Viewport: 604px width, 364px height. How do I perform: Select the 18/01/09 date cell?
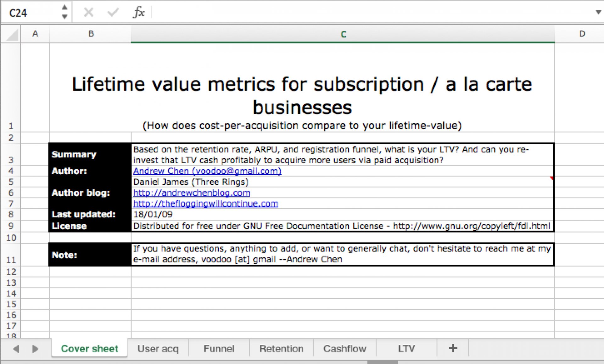[x=342, y=215]
